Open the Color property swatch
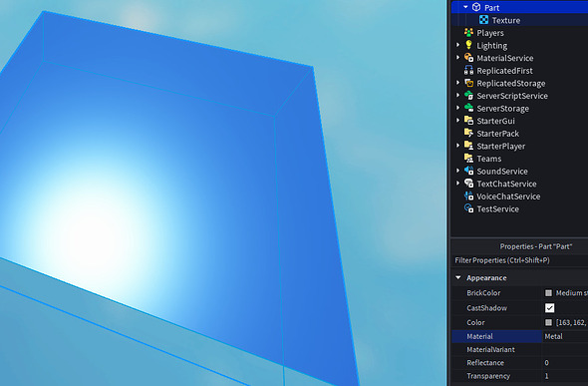Image resolution: width=588 pixels, height=386 pixels. click(548, 322)
